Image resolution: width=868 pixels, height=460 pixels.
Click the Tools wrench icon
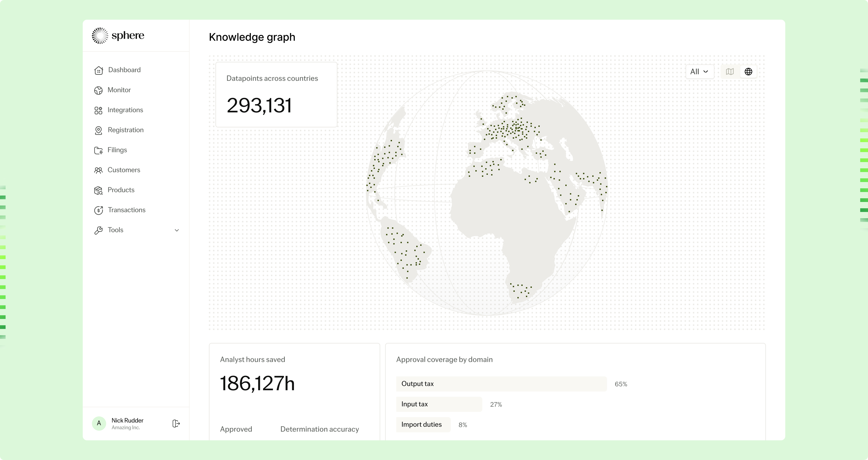click(x=98, y=230)
